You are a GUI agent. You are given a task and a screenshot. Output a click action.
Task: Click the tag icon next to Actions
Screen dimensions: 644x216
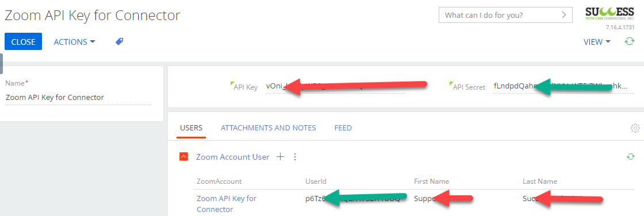[x=120, y=41]
